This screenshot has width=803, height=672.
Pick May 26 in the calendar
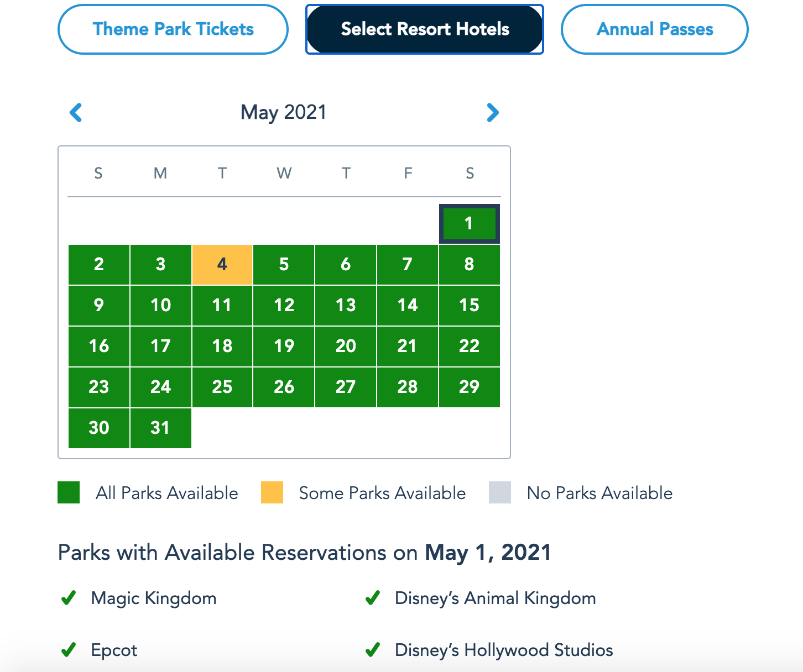pyautogui.click(x=284, y=387)
